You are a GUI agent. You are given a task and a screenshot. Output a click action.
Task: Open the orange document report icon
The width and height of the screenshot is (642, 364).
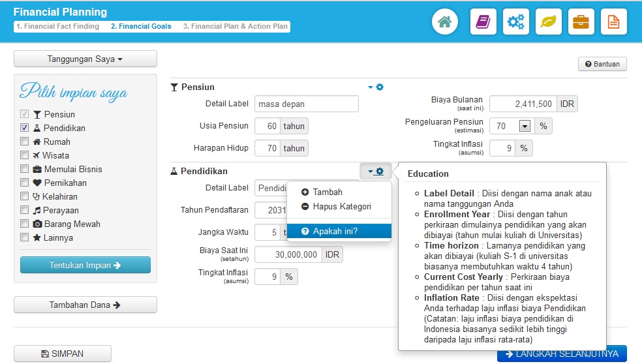pyautogui.click(x=613, y=22)
